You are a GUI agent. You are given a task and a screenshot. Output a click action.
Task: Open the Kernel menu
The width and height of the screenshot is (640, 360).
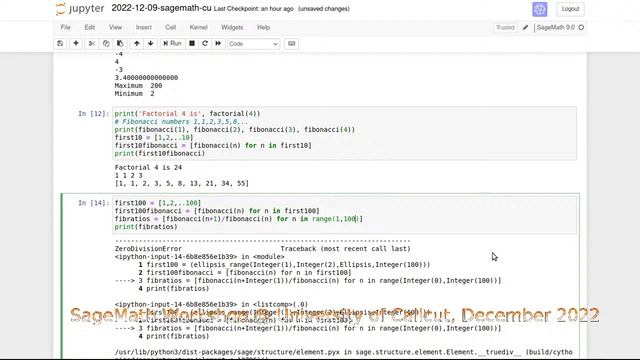tap(198, 27)
